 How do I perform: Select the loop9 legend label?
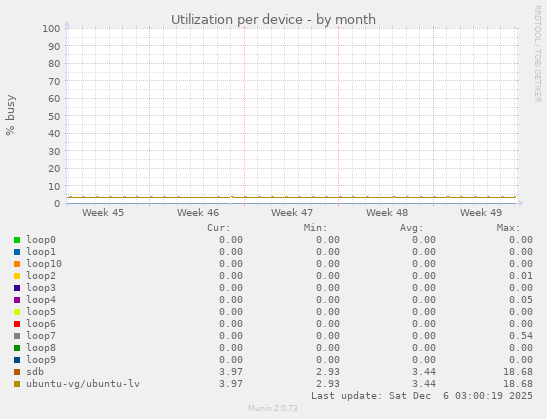pyautogui.click(x=41, y=360)
